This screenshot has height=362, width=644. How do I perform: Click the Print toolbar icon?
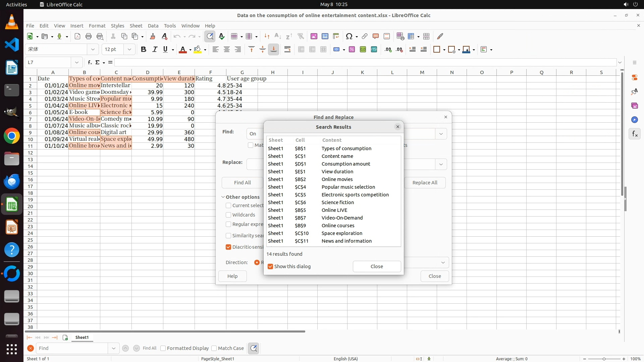89,37
